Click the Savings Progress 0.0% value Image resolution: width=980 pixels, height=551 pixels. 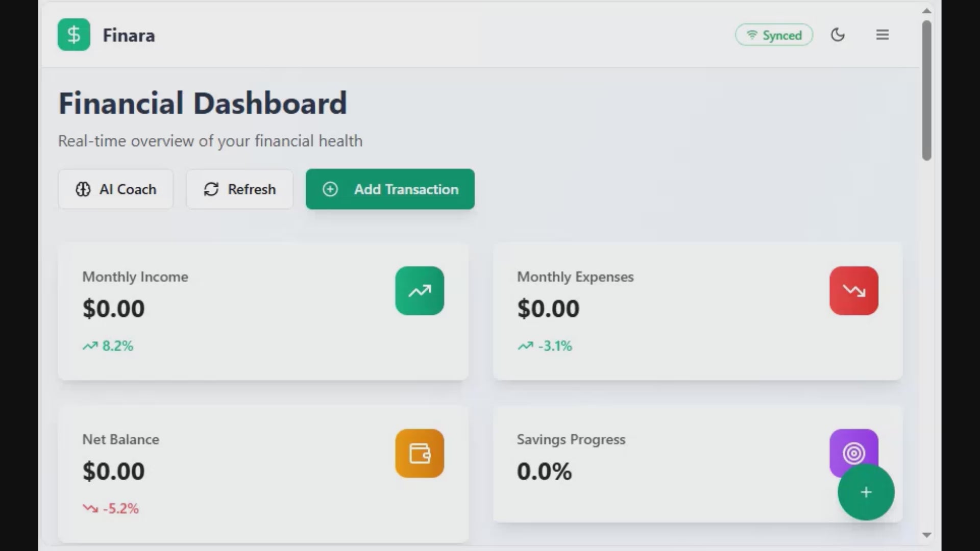[544, 471]
